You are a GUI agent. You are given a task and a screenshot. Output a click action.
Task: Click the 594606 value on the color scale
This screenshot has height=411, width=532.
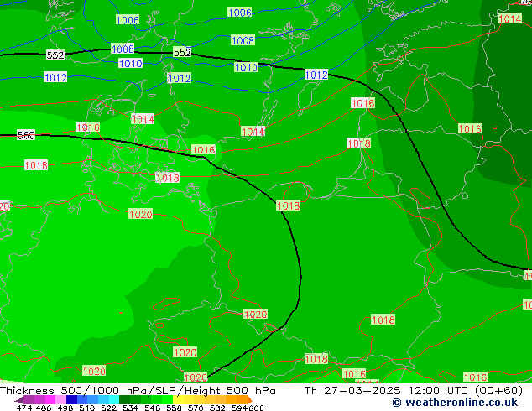(x=248, y=408)
